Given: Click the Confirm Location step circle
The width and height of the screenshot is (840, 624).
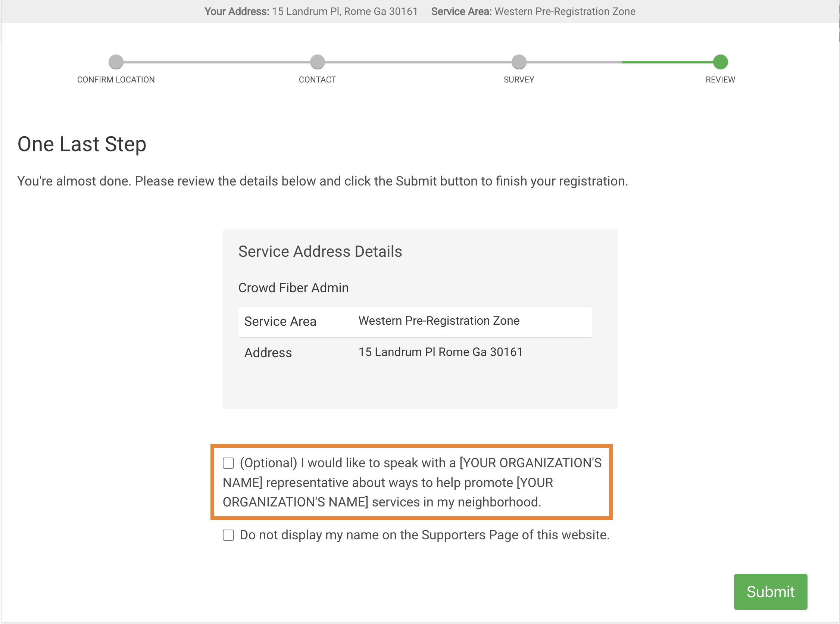Looking at the screenshot, I should 116,62.
